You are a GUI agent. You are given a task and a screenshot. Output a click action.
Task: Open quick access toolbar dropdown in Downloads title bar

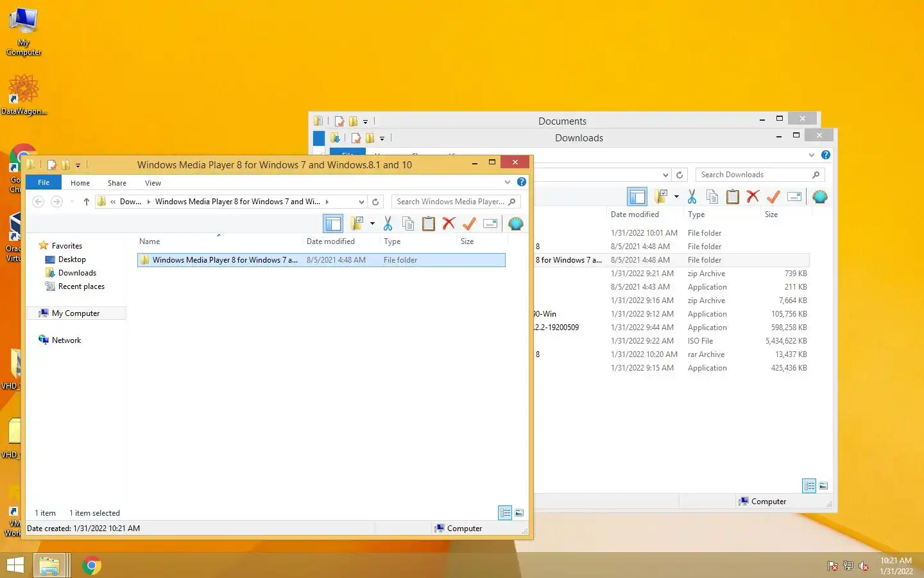point(382,138)
